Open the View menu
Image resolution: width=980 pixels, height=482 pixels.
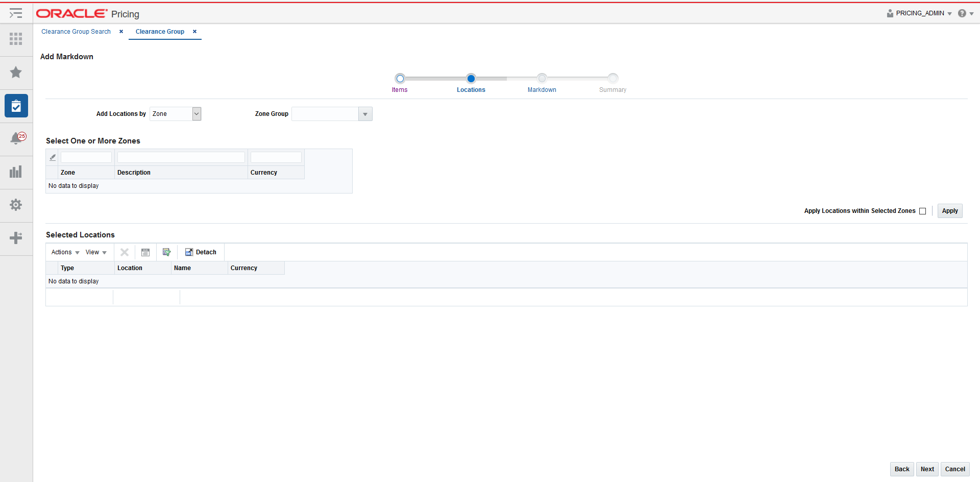(95, 252)
